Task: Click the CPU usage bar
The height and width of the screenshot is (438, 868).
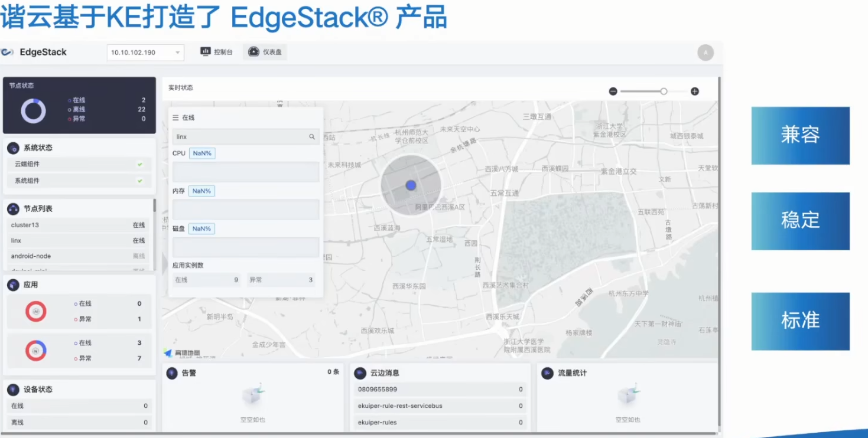Action: (246, 172)
